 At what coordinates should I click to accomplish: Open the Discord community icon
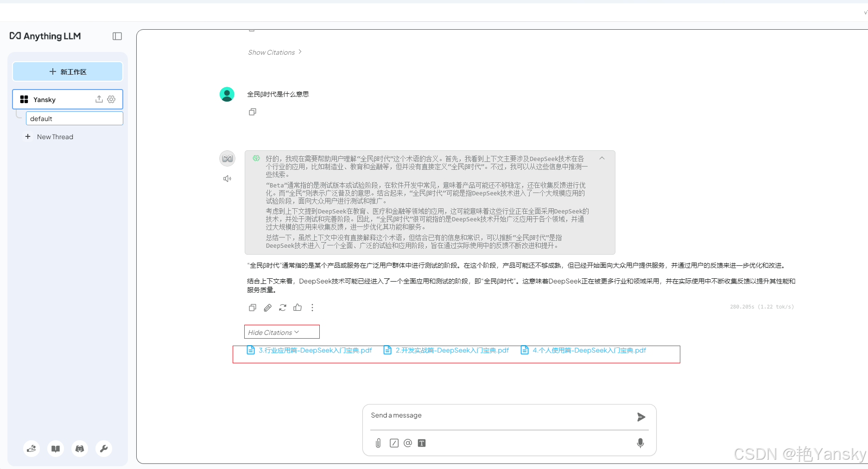pyautogui.click(x=80, y=449)
